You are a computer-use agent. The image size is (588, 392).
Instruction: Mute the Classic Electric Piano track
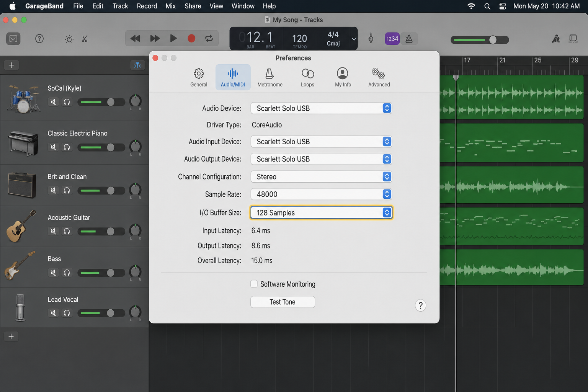(x=54, y=147)
